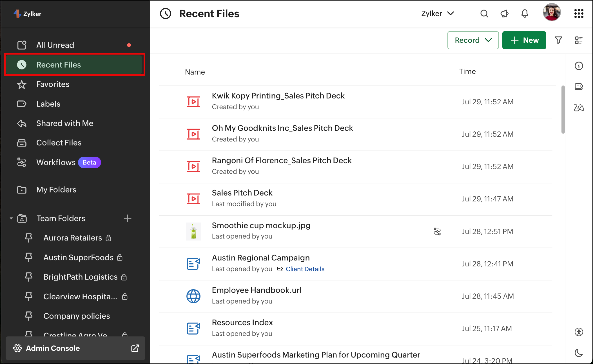The height and width of the screenshot is (364, 593).
Task: Expand the Zylker team switcher
Action: [x=437, y=14]
